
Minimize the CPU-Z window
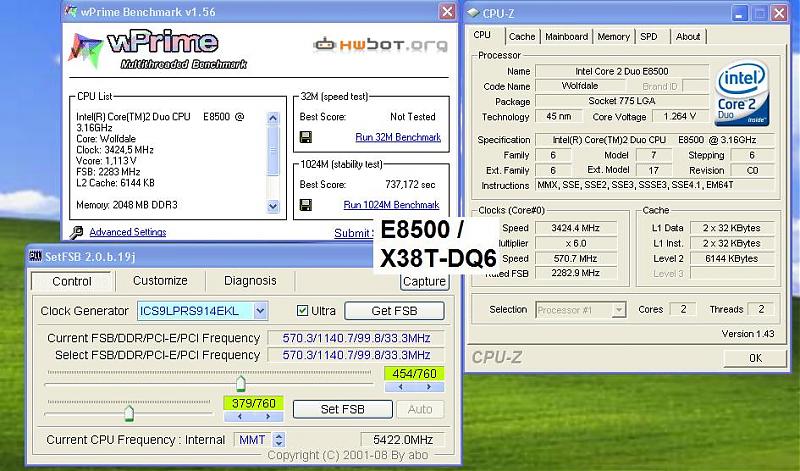coord(739,13)
